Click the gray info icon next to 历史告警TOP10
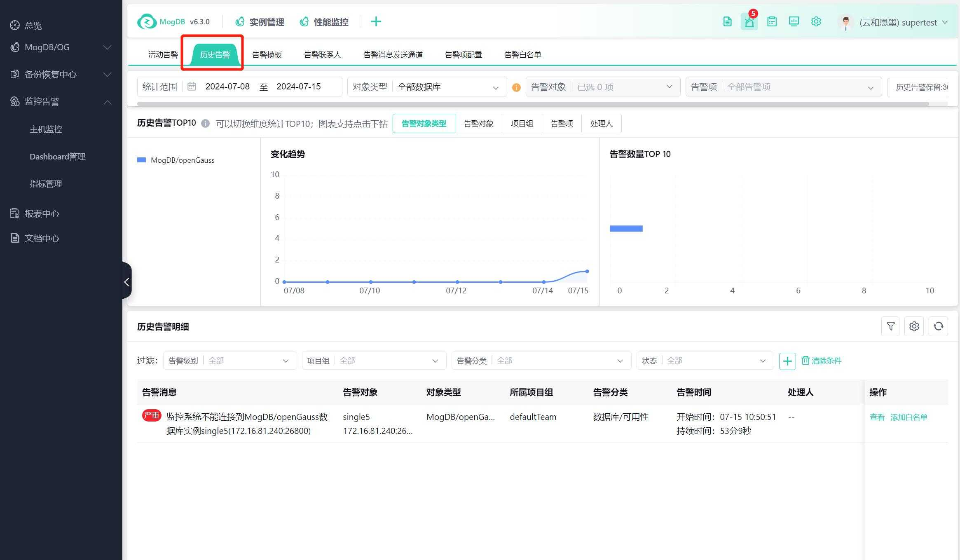960x560 pixels. pos(205,123)
